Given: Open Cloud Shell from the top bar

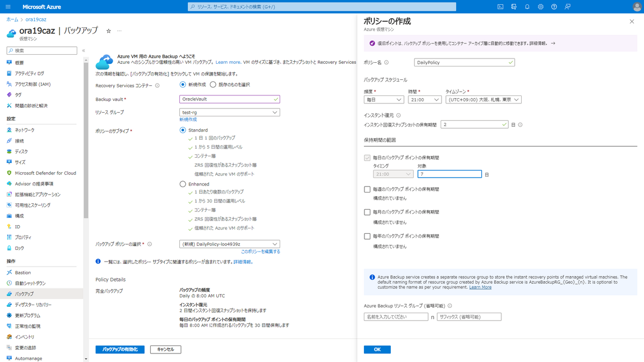Looking at the screenshot, I should [500, 7].
